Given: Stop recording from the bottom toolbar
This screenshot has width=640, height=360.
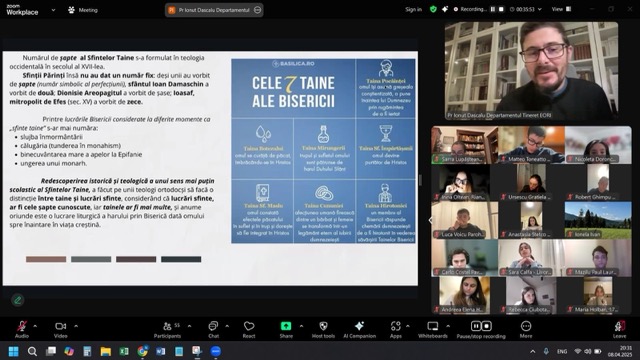Looking at the screenshot, I should click(487, 326).
